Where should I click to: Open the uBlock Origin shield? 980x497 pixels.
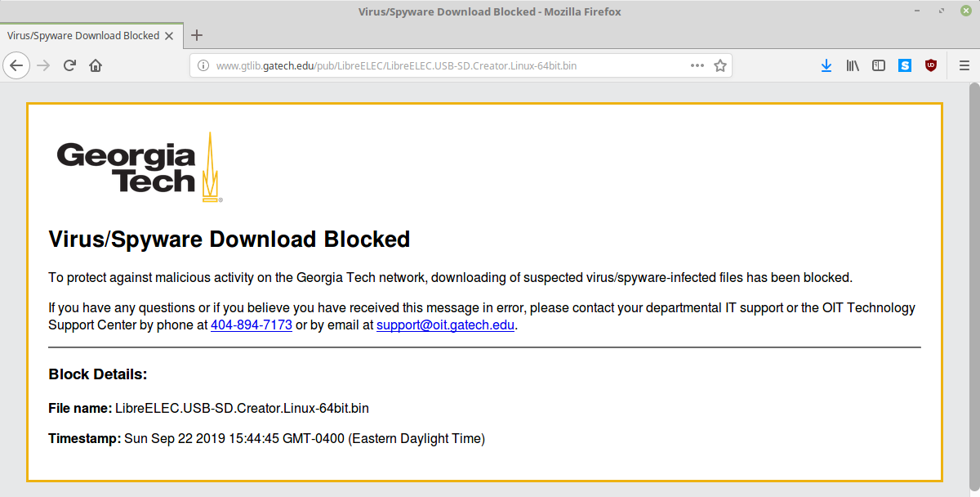point(930,65)
